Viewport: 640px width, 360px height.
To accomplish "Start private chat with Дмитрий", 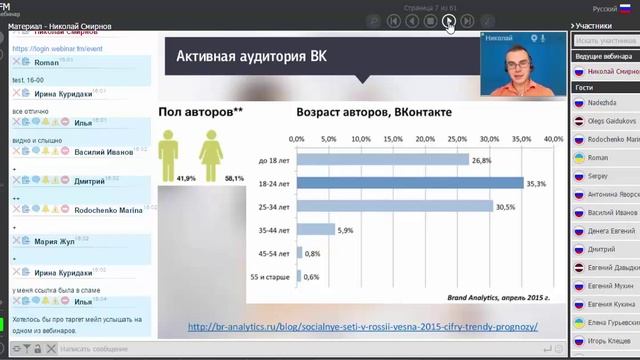I will (x=36, y=180).
